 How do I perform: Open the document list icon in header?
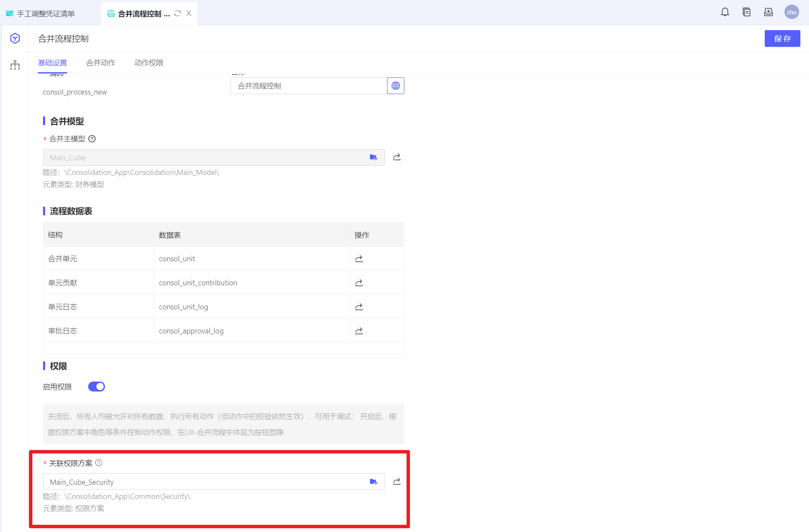point(747,12)
